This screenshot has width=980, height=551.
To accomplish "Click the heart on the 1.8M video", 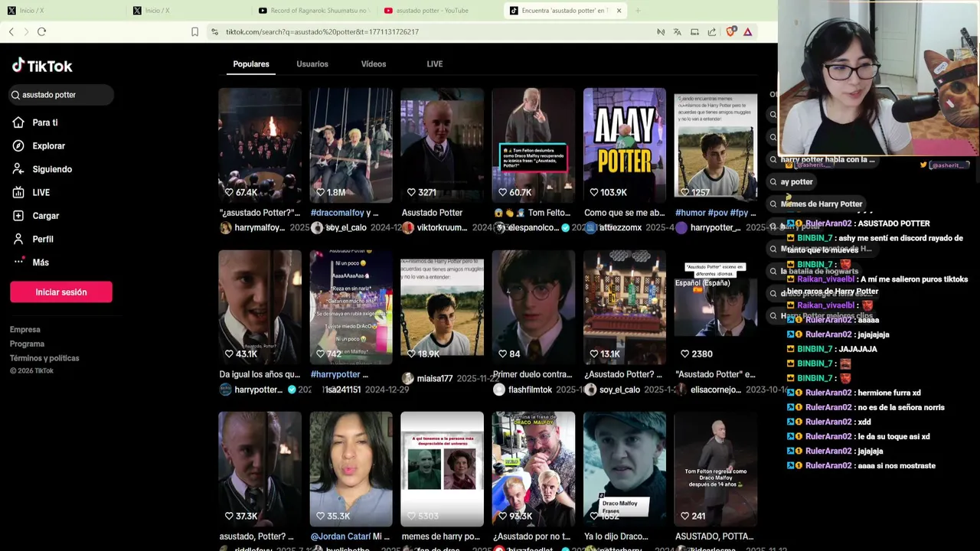I will tap(320, 192).
